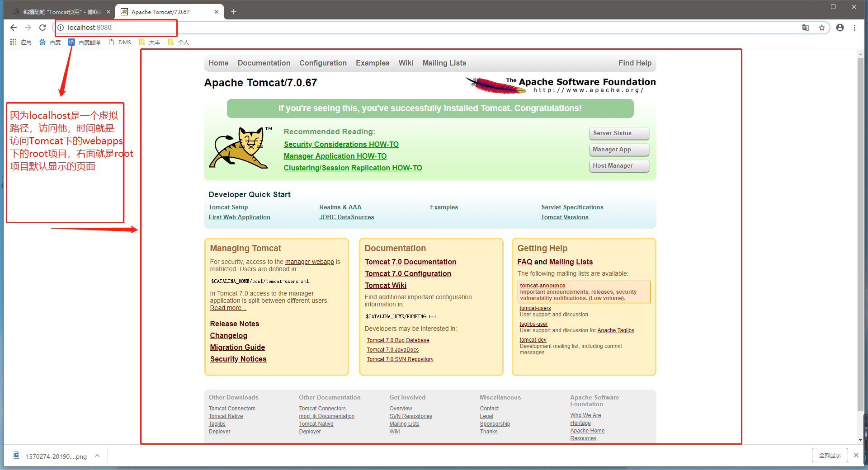Go back using the browser back arrow
Image resolution: width=868 pixels, height=470 pixels.
click(14, 28)
